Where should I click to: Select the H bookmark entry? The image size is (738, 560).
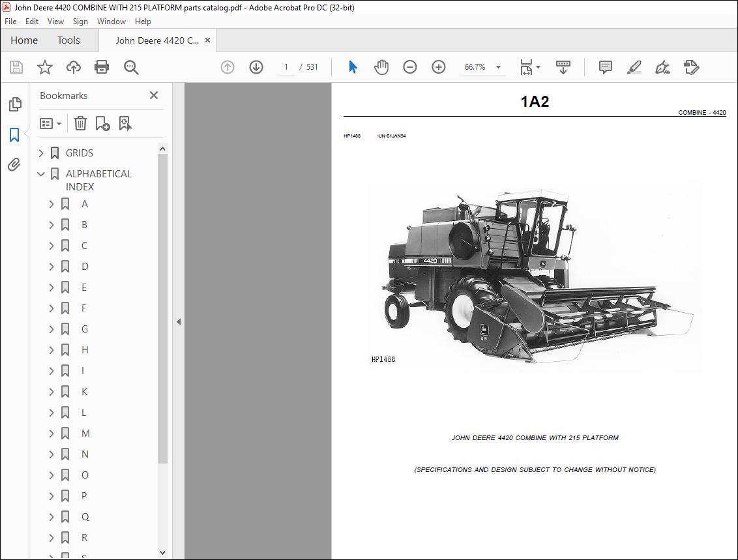coord(85,350)
